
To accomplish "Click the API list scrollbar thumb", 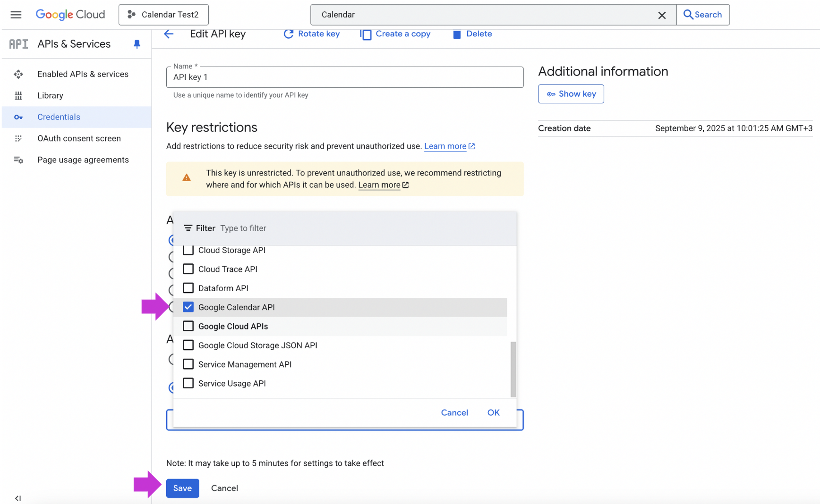I will pyautogui.click(x=513, y=370).
